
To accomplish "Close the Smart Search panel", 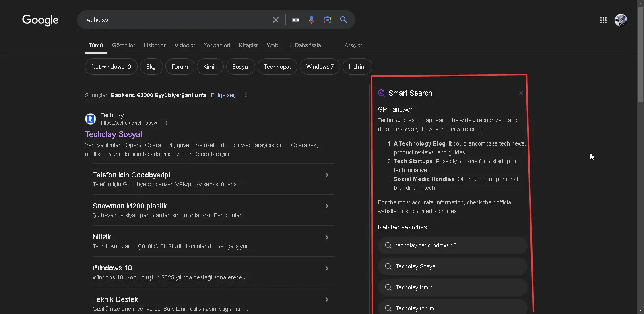I will coord(521,93).
